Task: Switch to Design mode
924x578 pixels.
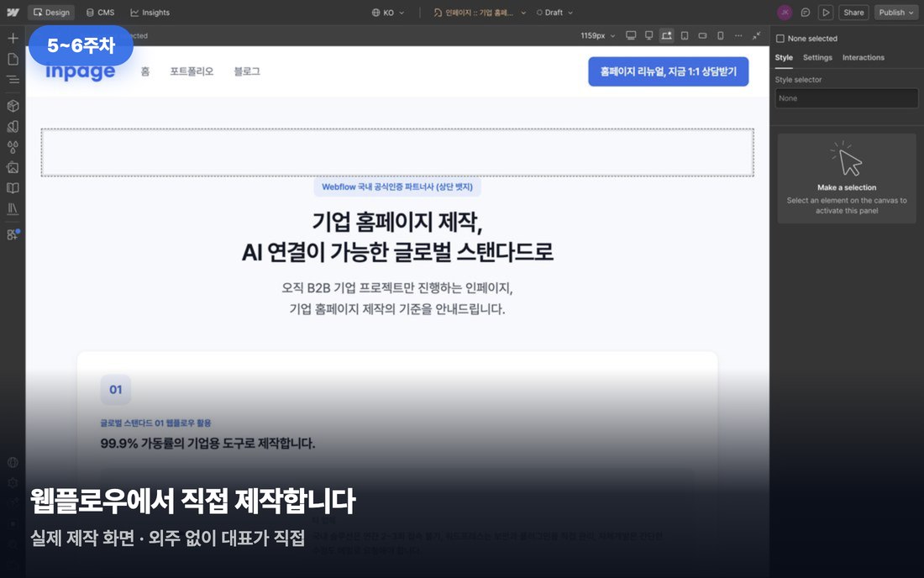Action: click(51, 13)
